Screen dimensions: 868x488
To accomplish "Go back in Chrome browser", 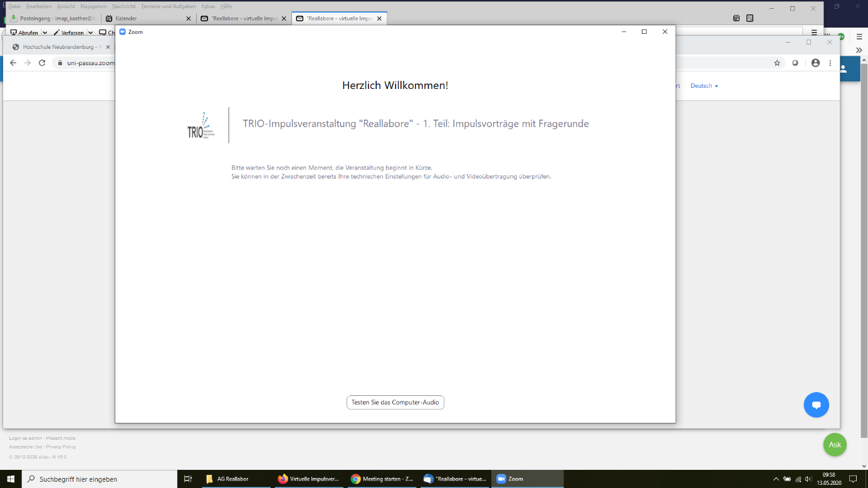I will [x=13, y=63].
